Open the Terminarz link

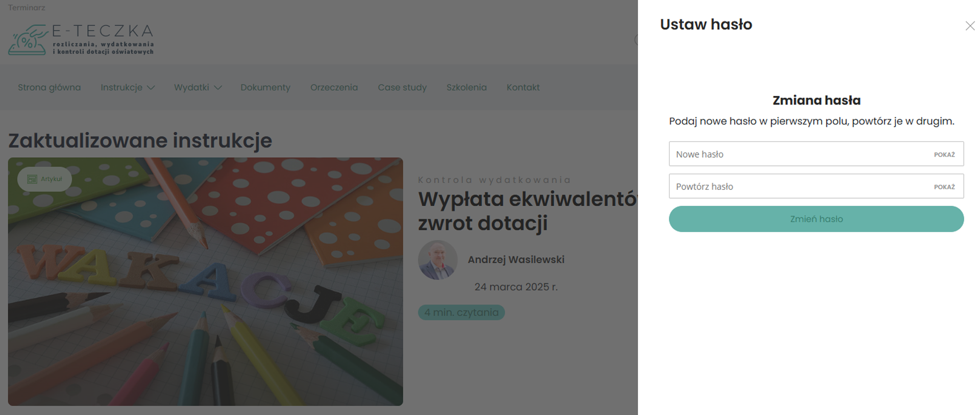pos(27,8)
